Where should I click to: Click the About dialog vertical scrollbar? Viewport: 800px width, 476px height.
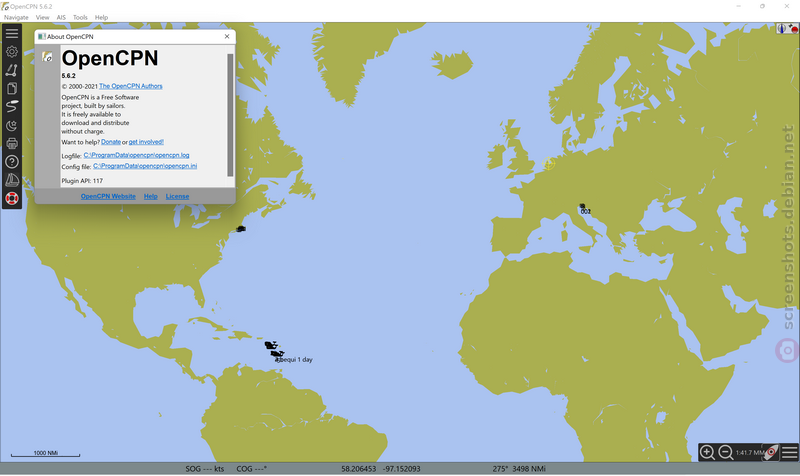230,115
